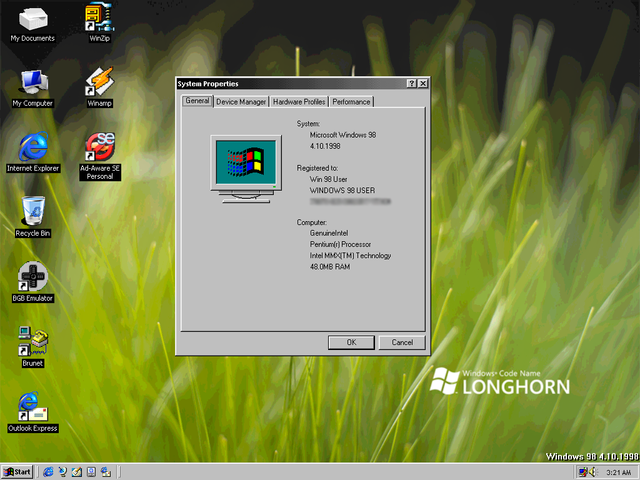Click the display settings tray icon

[583, 472]
